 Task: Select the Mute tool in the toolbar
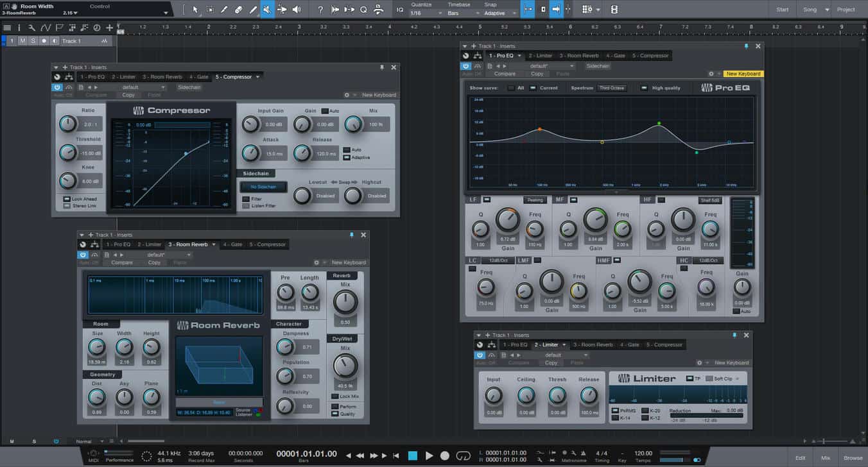[x=268, y=10]
